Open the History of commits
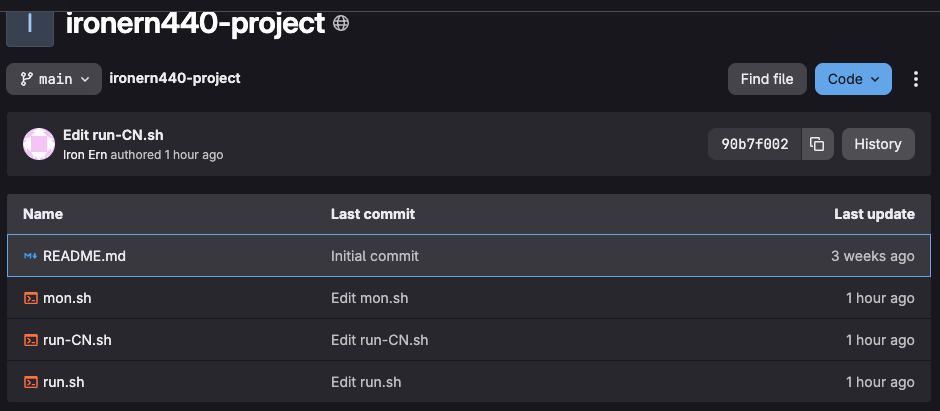940x411 pixels. pyautogui.click(x=878, y=144)
